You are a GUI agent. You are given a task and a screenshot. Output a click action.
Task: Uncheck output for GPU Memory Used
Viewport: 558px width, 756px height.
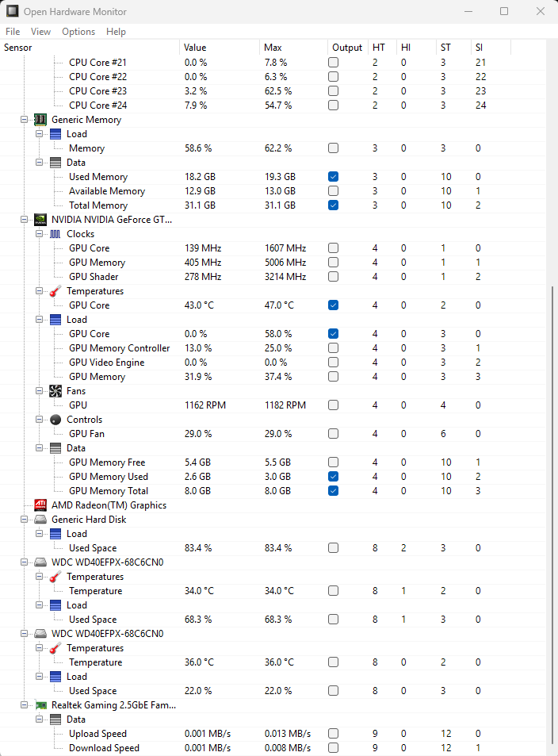click(x=333, y=476)
